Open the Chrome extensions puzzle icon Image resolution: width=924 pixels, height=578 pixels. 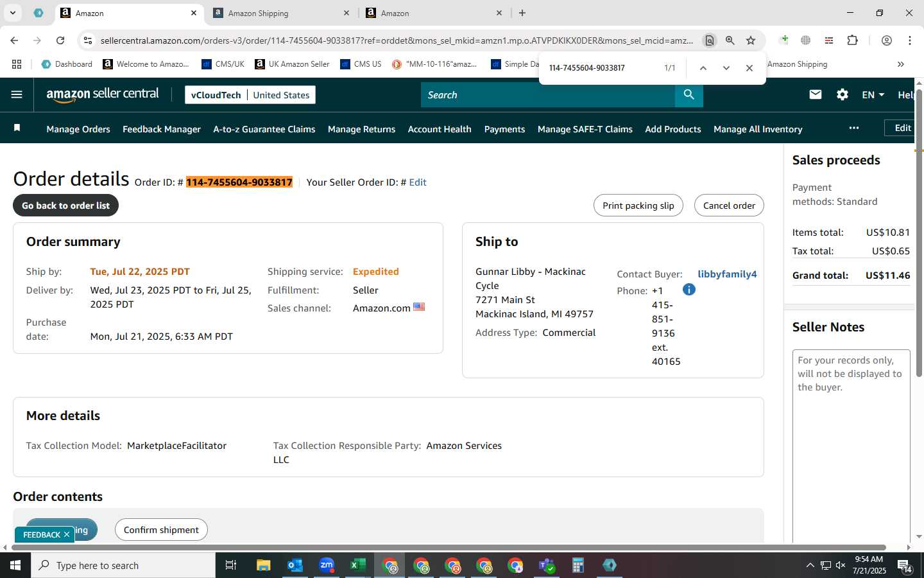point(852,40)
